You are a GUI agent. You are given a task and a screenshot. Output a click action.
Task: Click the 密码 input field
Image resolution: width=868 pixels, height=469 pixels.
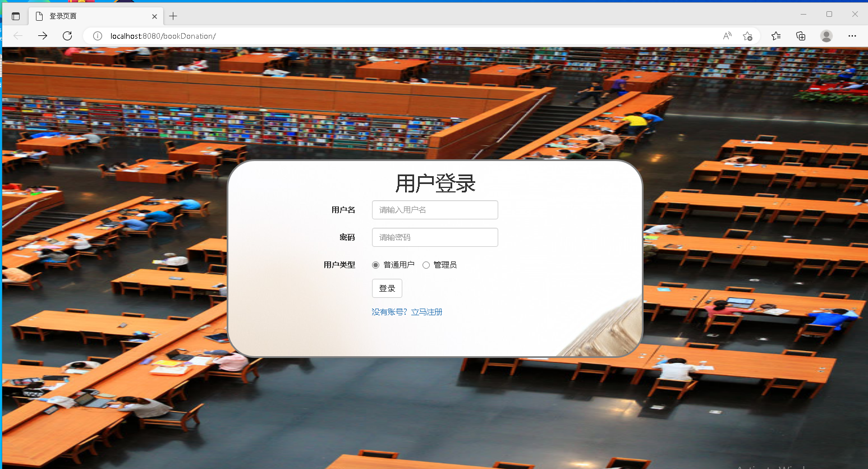(435, 237)
